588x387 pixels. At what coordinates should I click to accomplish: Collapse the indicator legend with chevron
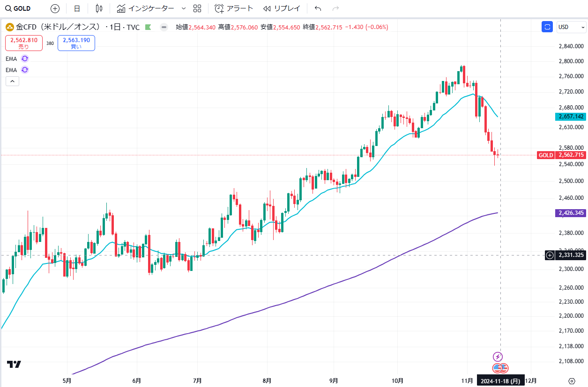12,81
